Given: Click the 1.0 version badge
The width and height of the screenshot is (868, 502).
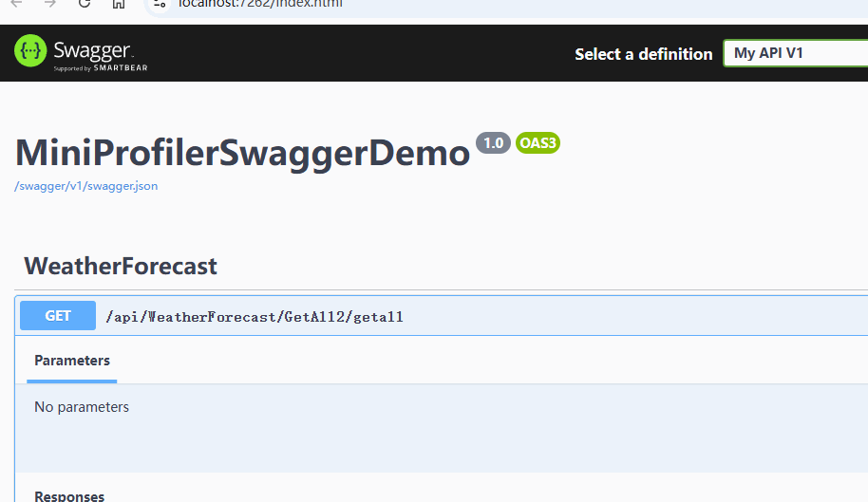Looking at the screenshot, I should [493, 143].
